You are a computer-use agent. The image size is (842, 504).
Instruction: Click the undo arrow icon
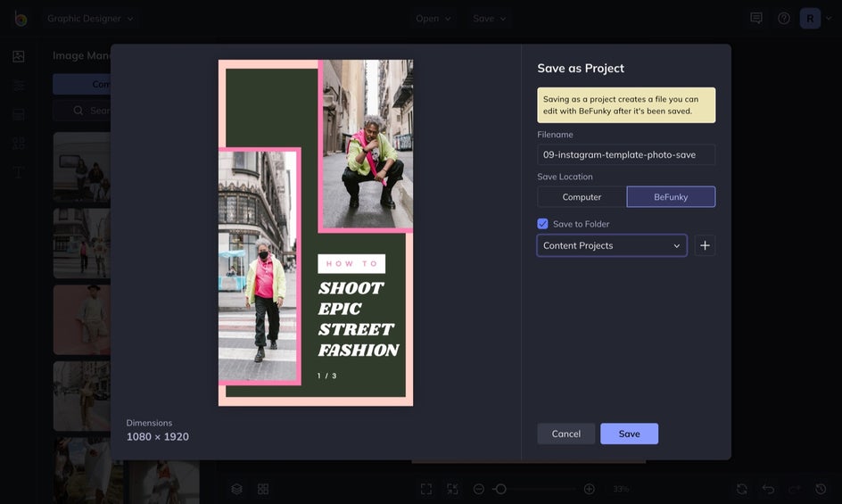[x=768, y=489]
